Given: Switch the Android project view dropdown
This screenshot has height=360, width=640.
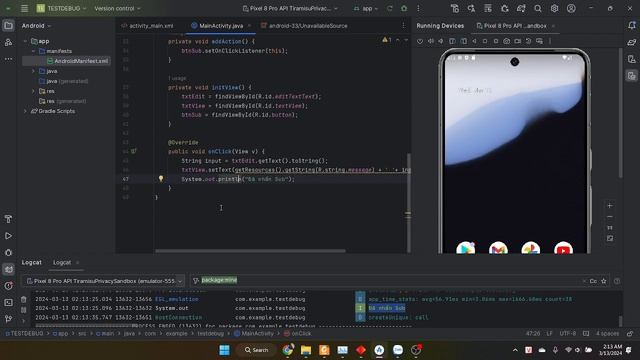Looking at the screenshot, I should coord(36,26).
